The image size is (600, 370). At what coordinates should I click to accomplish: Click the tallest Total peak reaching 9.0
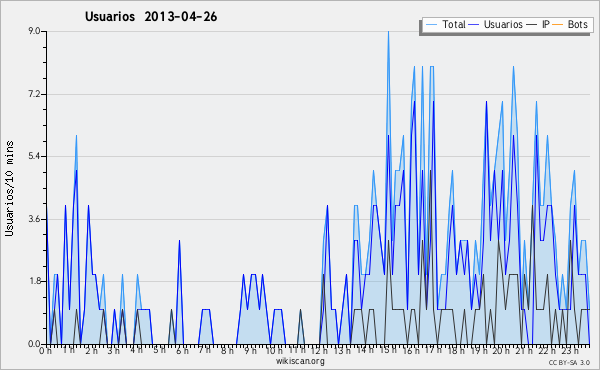[x=388, y=32]
